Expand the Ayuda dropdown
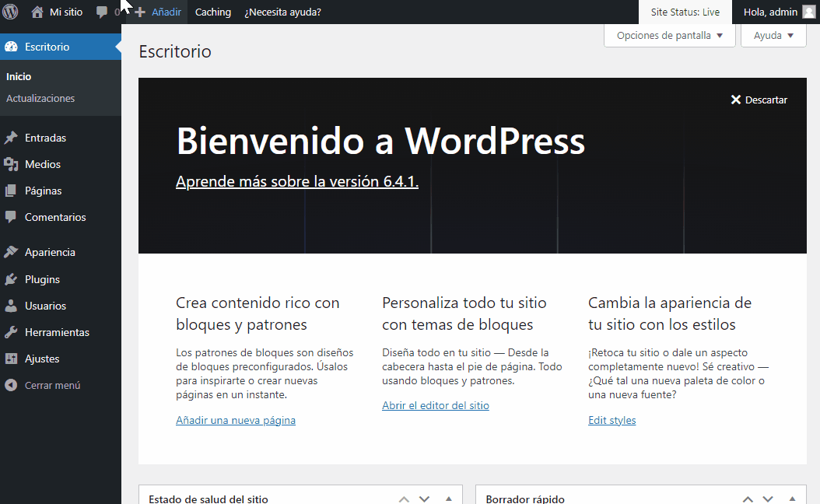 click(x=773, y=36)
